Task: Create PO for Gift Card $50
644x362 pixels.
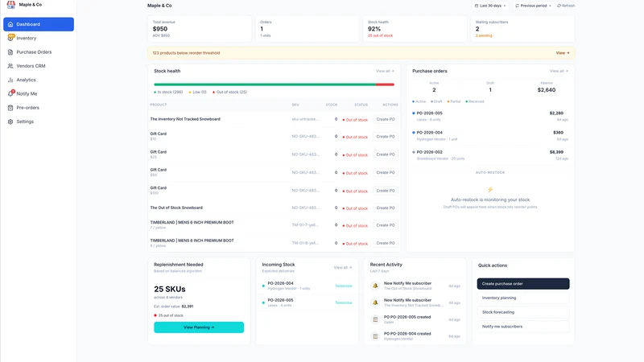Action: click(x=386, y=173)
